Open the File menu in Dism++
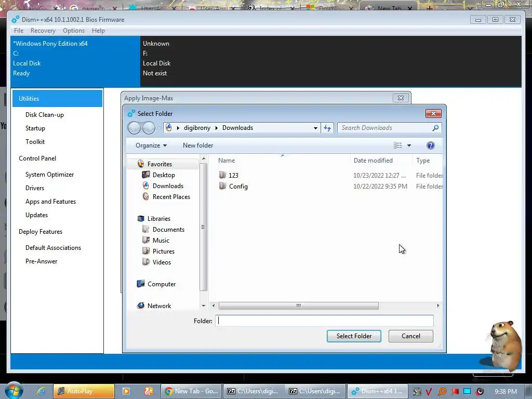The height and width of the screenshot is (399, 532). coord(19,31)
